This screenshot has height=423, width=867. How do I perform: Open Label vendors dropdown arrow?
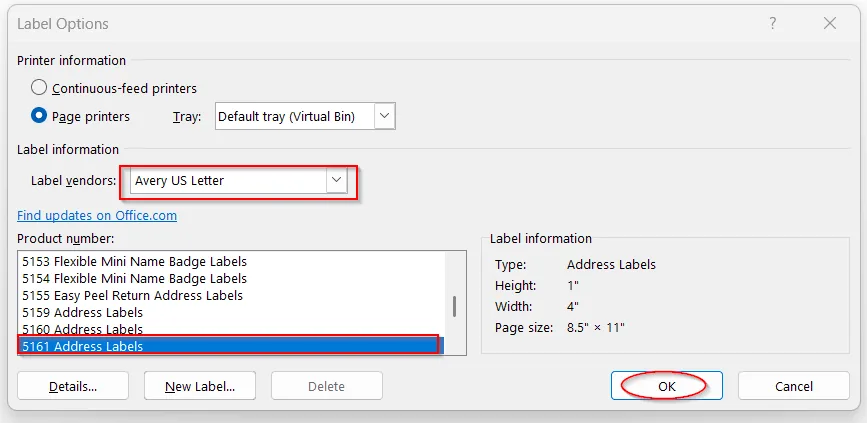[336, 180]
